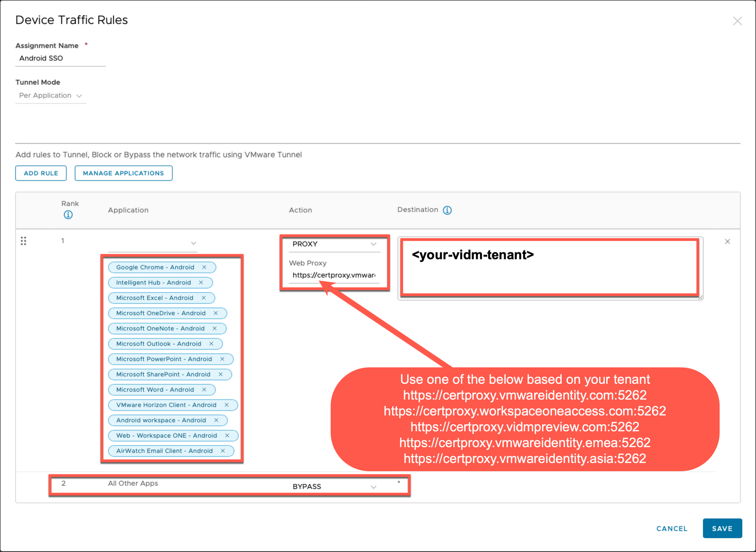Focus the Assignment Name field
The height and width of the screenshot is (552, 756).
tap(60, 58)
